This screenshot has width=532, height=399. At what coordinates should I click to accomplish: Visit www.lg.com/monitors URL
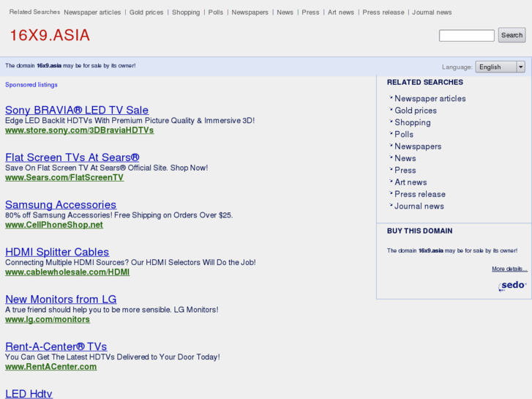pos(48,319)
